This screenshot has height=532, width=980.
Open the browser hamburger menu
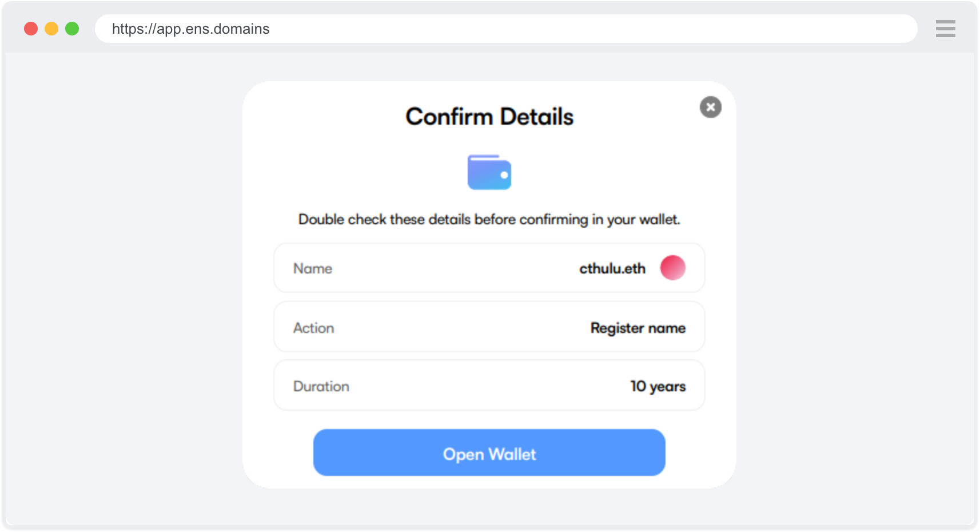tap(945, 29)
